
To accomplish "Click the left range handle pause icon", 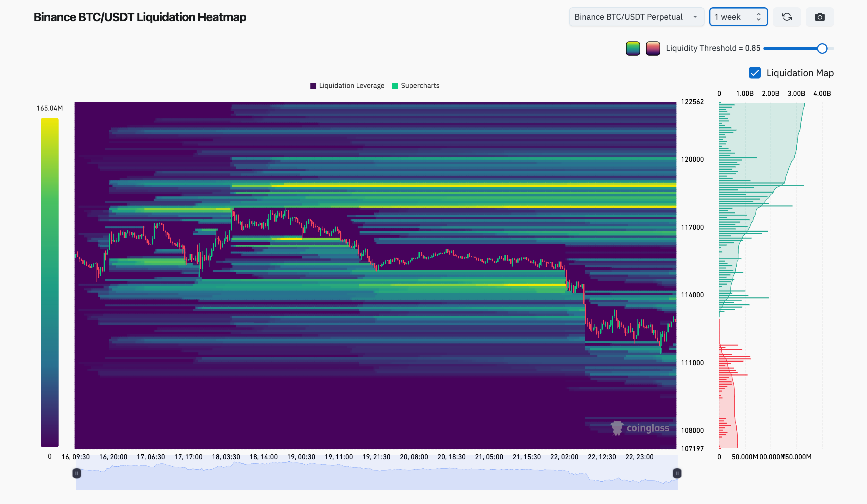I will click(x=77, y=473).
